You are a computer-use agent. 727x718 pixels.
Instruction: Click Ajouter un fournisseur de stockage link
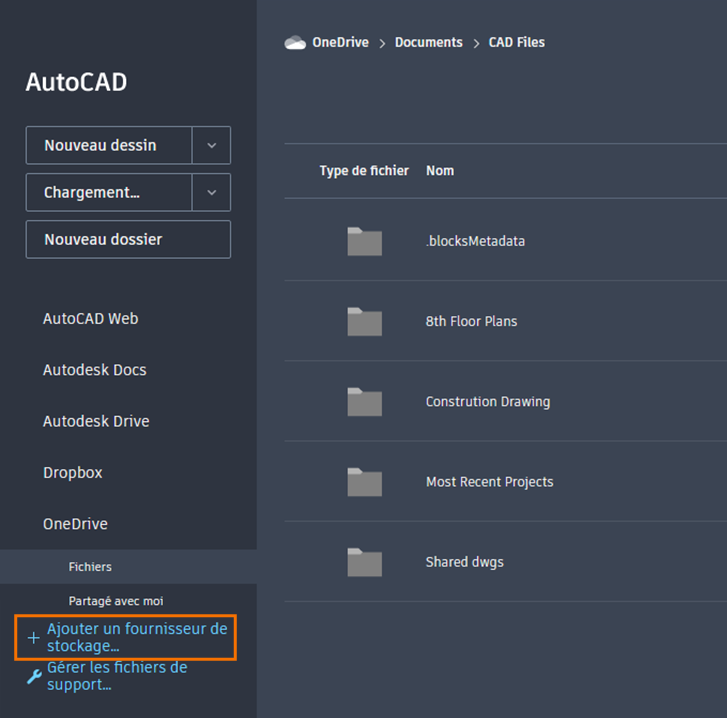pyautogui.click(x=137, y=637)
